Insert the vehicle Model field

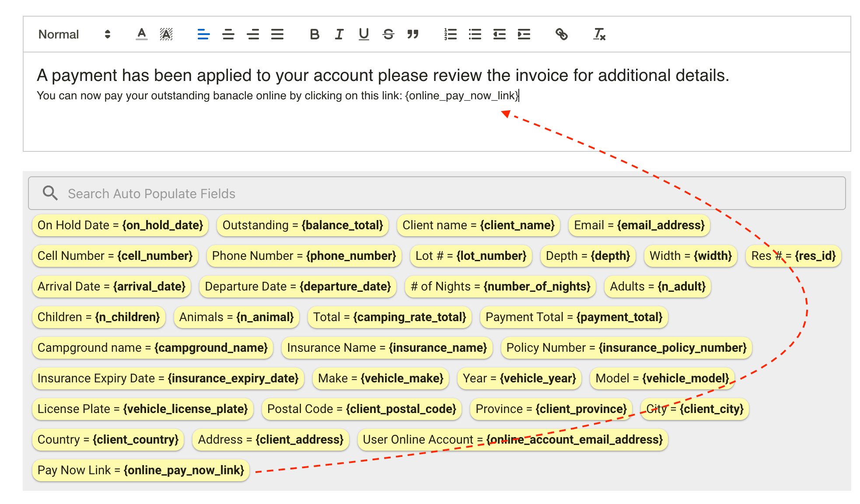pyautogui.click(x=662, y=378)
